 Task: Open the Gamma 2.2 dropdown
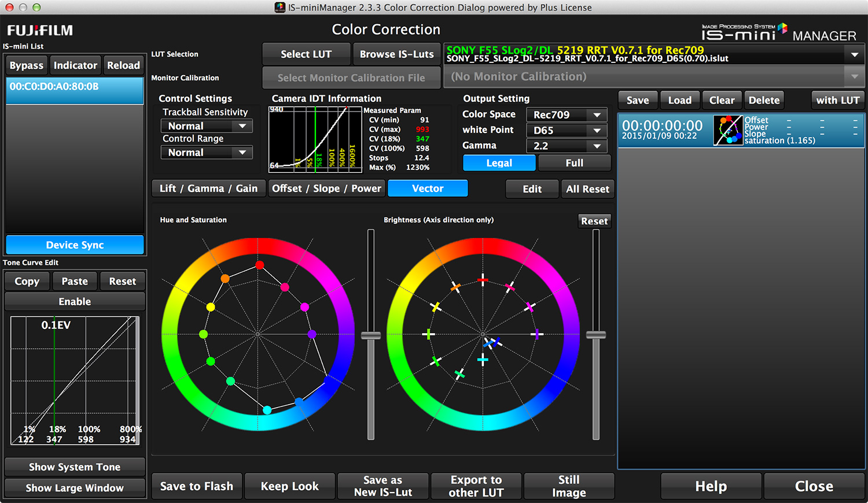pos(566,146)
